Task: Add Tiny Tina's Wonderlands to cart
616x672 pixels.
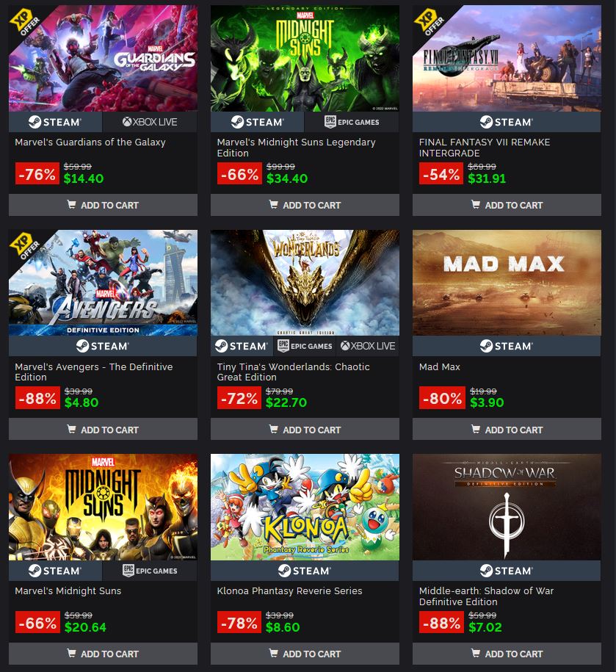Action: (x=305, y=430)
